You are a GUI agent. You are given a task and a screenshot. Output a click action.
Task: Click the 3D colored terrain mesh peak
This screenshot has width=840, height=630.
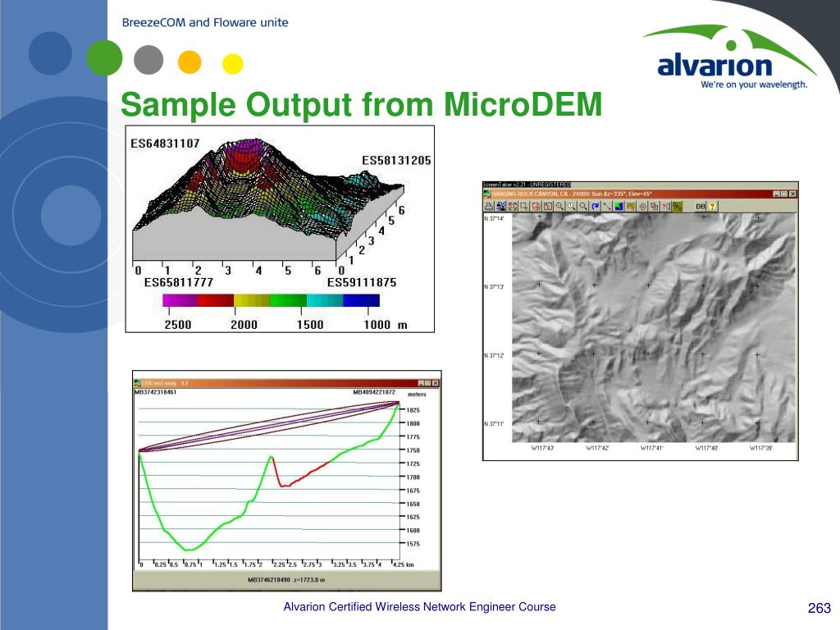(x=246, y=155)
